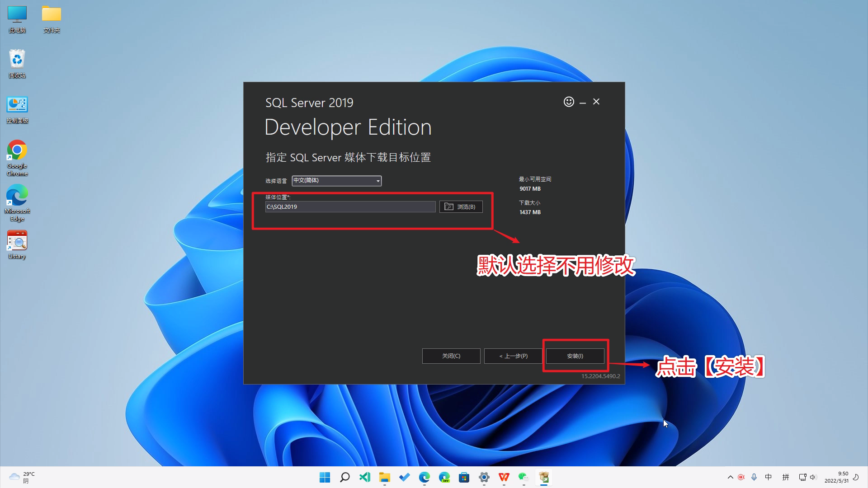Image resolution: width=868 pixels, height=488 pixels.
Task: Open the 选择语言 language dropdown
Action: pos(337,181)
